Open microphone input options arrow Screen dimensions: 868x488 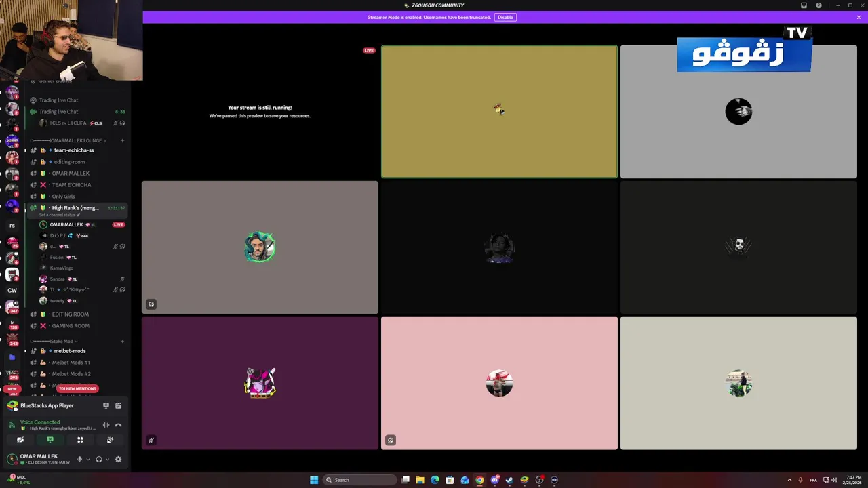pyautogui.click(x=87, y=459)
